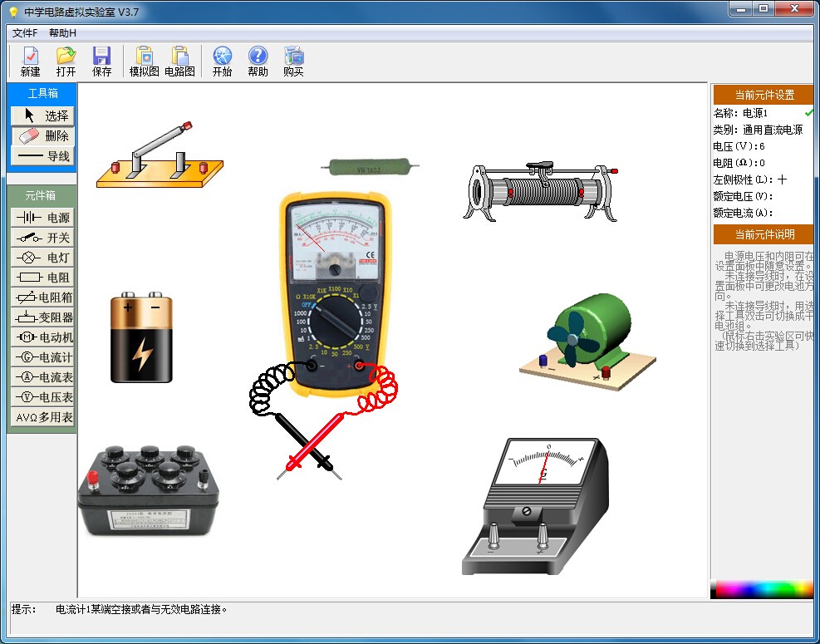820x644 pixels.
Task: Activate the 删除 eraser tool
Action: (x=42, y=135)
